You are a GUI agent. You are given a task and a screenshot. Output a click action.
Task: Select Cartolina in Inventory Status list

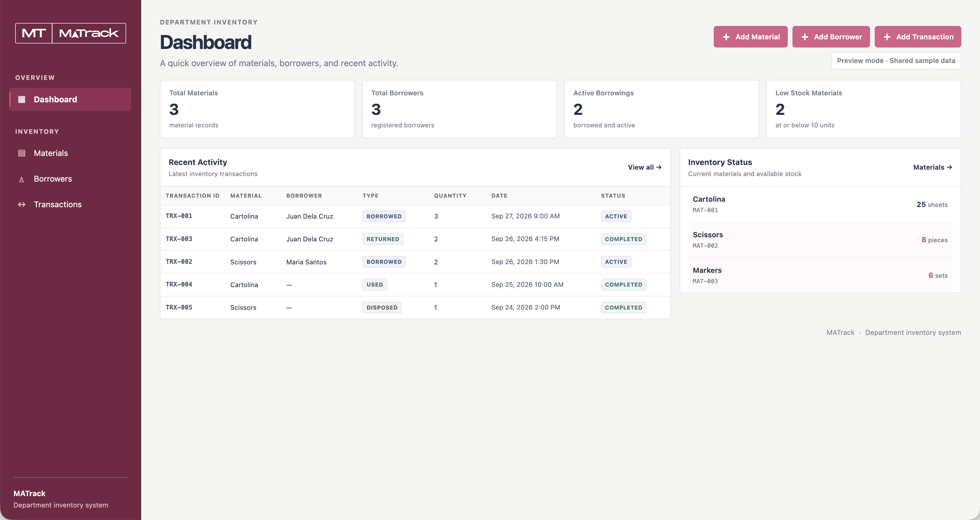pyautogui.click(x=820, y=204)
